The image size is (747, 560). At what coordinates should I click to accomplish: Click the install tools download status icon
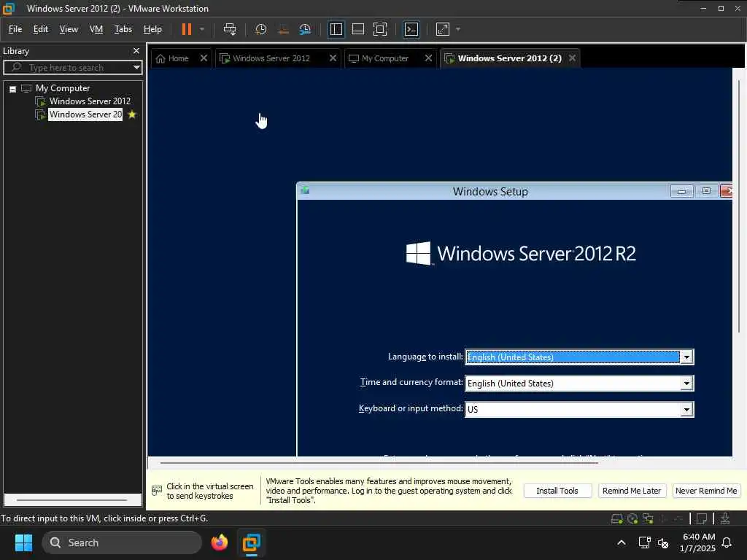[x=725, y=518]
